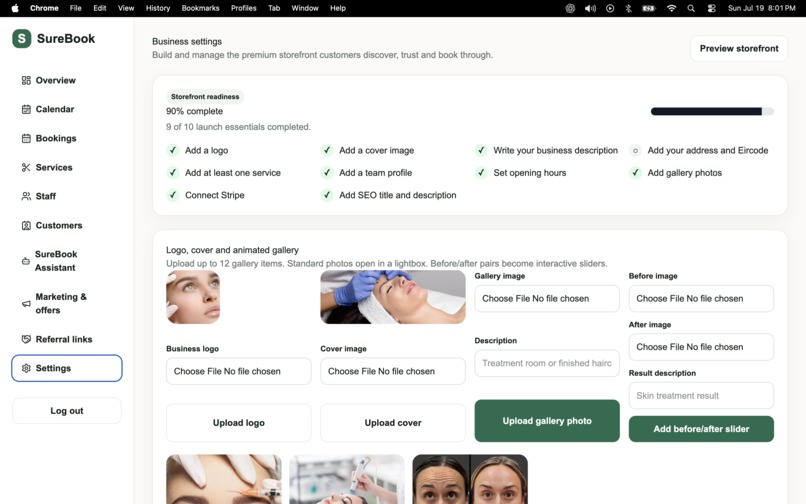This screenshot has height=504, width=806.
Task: Open the Window menu
Action: (x=305, y=8)
